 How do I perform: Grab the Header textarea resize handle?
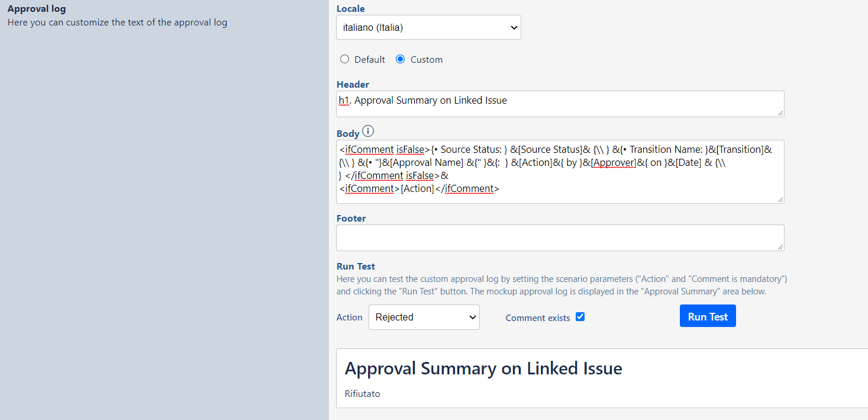point(780,113)
